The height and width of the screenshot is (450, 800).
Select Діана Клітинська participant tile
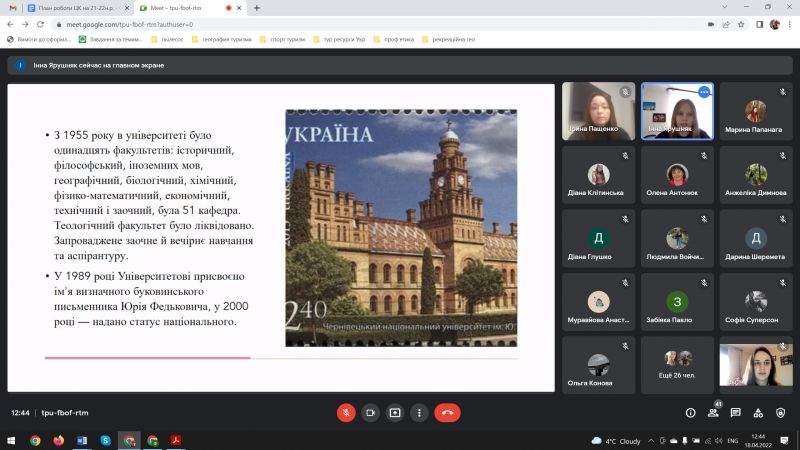point(598,174)
